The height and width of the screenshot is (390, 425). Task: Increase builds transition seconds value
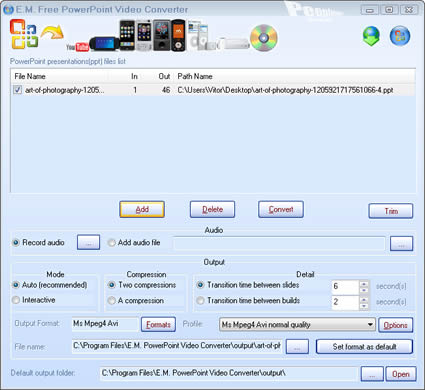click(x=364, y=299)
